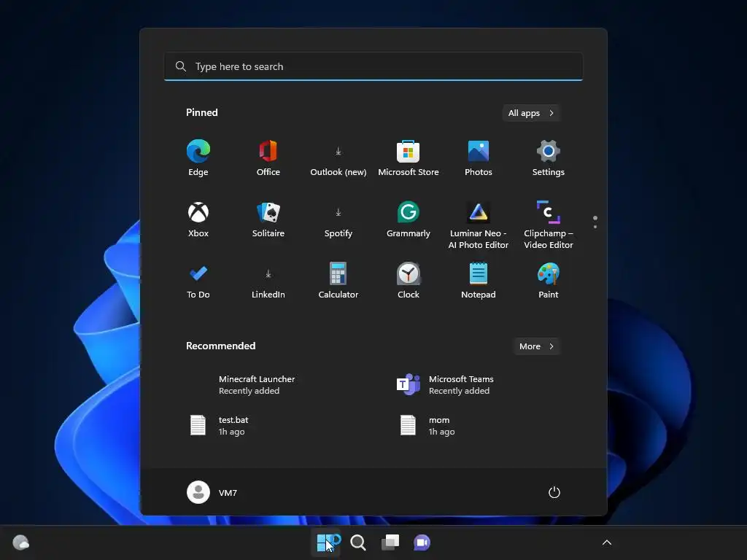
Task: Open Luminar Neo AI Photo Editor
Action: pos(479,225)
